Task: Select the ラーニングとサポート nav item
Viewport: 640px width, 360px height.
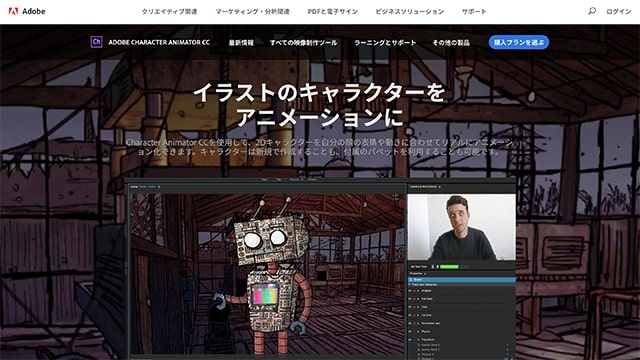Action: [385, 42]
